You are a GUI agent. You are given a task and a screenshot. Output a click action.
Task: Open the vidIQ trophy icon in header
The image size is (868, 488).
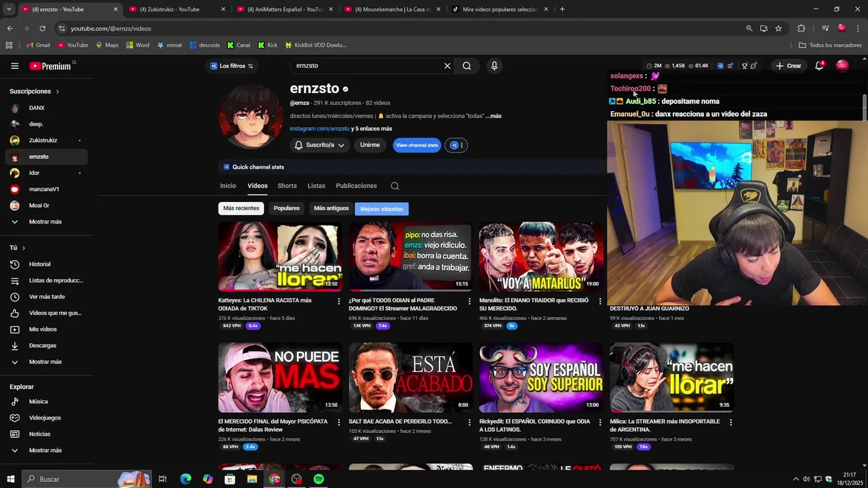[745, 66]
